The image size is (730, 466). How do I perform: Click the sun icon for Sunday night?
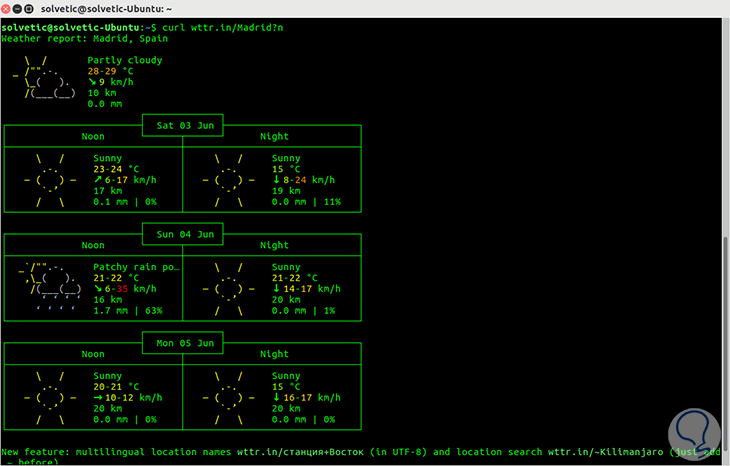point(229,289)
